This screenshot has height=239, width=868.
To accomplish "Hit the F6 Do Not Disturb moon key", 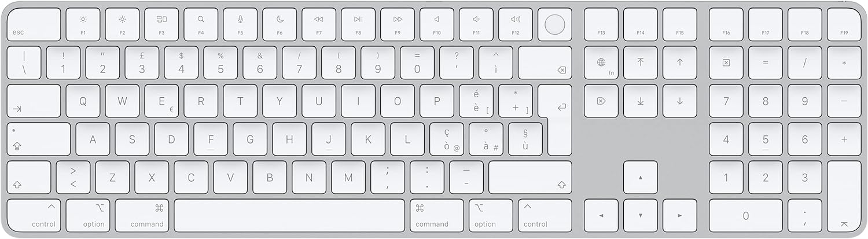I will 279,24.
